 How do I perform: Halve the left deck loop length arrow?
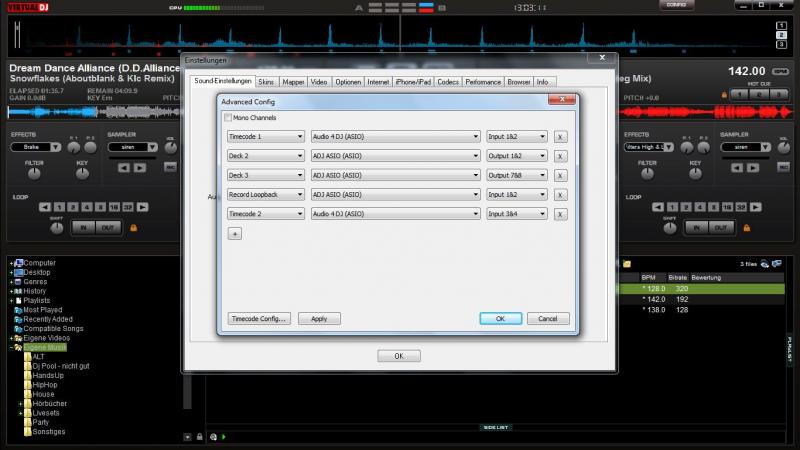(45, 207)
